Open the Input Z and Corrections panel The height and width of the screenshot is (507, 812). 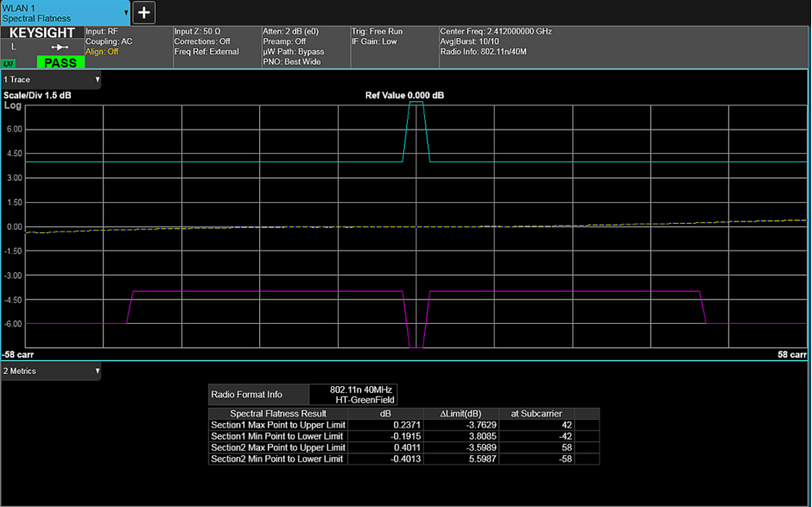pos(215,41)
